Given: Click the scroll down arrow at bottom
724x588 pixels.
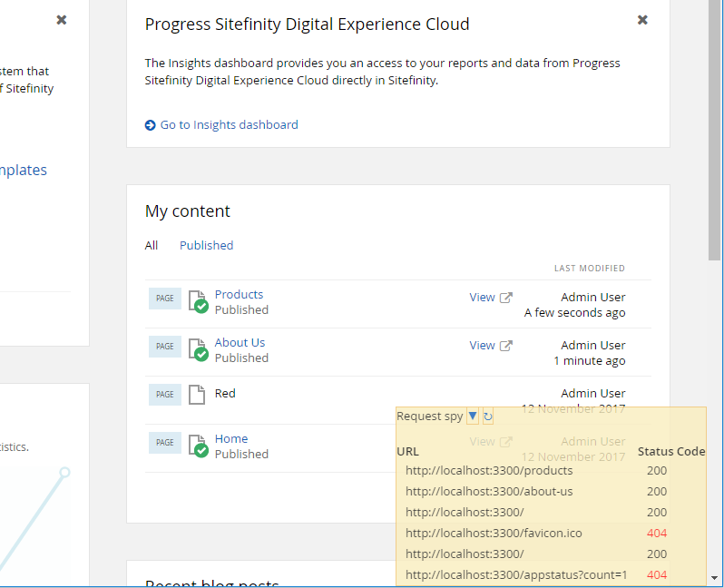Looking at the screenshot, I should click(x=714, y=578).
